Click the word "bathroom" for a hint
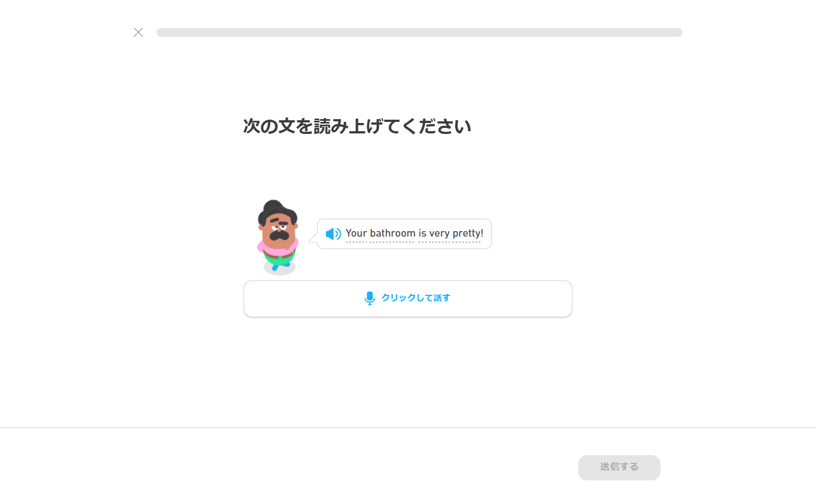This screenshot has width=816, height=504. tap(392, 233)
